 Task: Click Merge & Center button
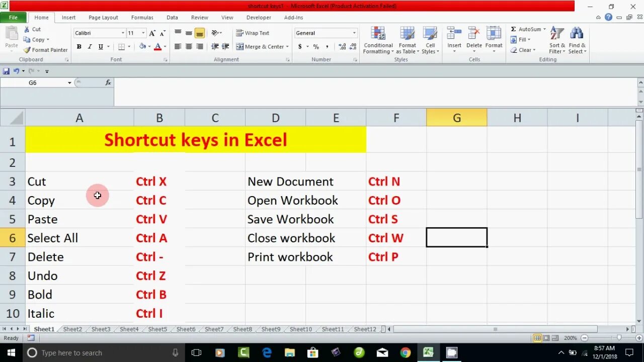click(260, 47)
